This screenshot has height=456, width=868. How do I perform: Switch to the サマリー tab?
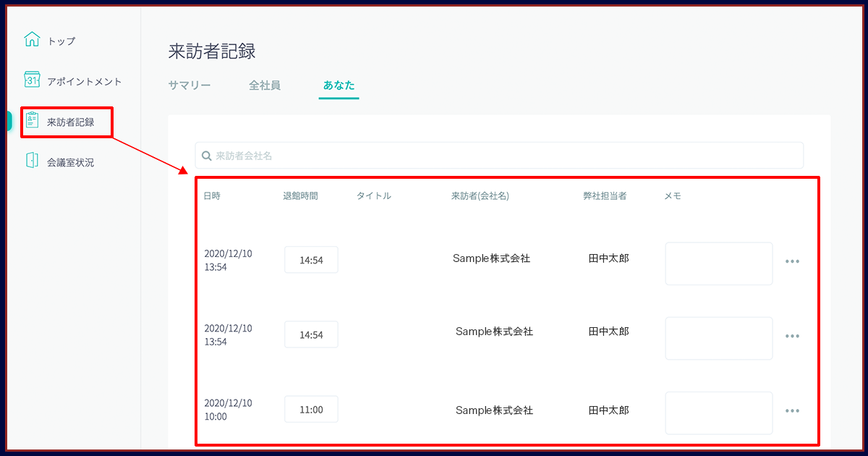point(190,85)
